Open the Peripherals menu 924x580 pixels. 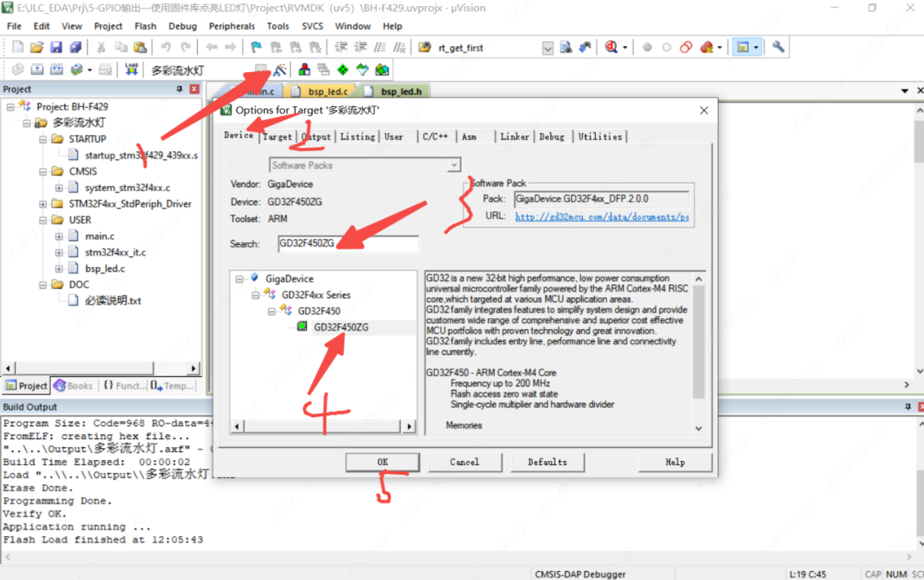[232, 26]
